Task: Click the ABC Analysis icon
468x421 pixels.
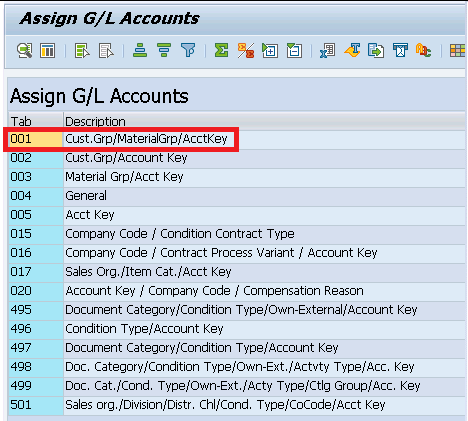Action: [x=423, y=51]
